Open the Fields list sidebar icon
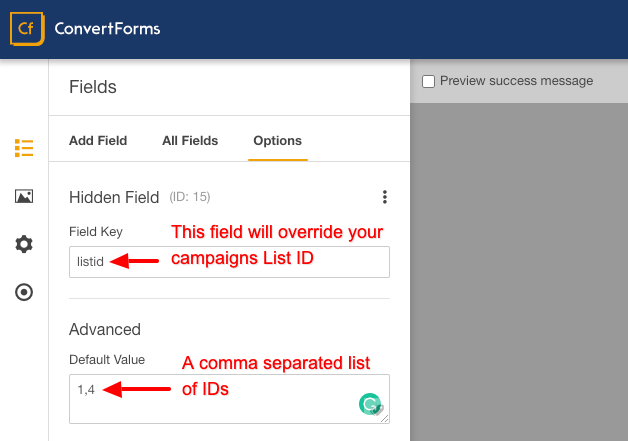Viewport: 628px width, 441px height. [x=24, y=148]
